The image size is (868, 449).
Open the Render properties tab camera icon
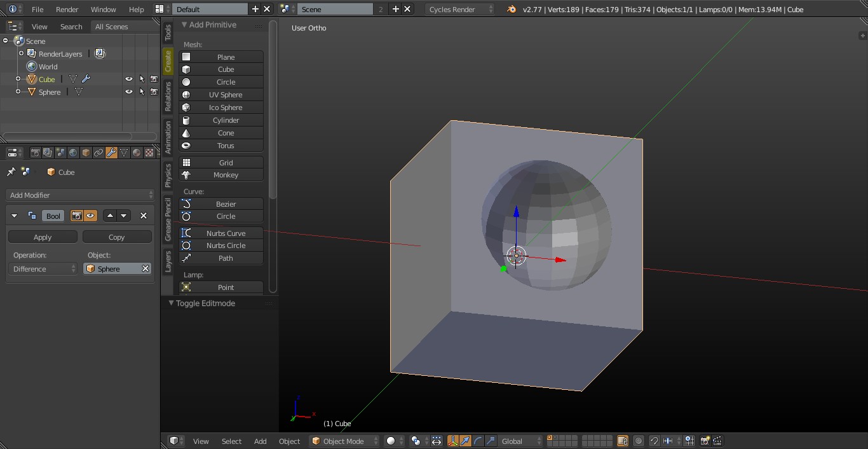[35, 153]
